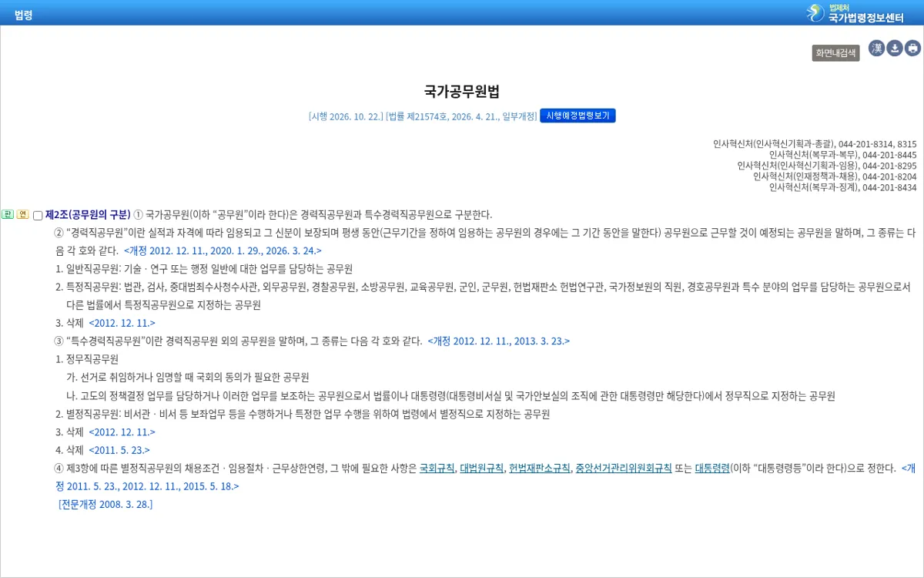Click the download (save) icon
This screenshot has width=924, height=578.
pos(895,49)
